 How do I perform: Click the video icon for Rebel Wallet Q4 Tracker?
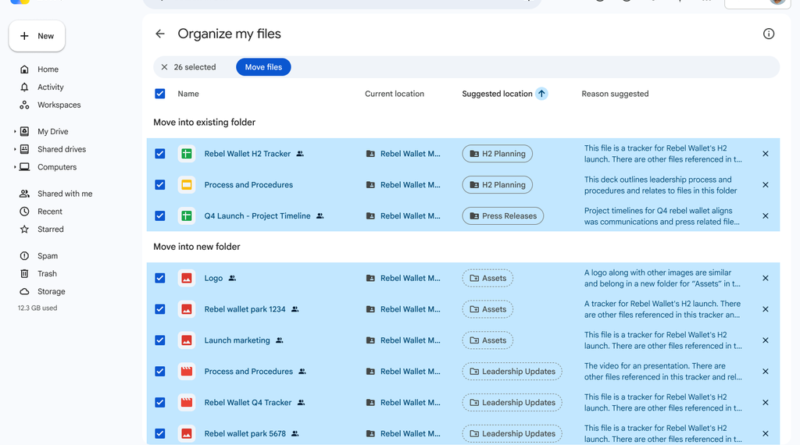(187, 403)
